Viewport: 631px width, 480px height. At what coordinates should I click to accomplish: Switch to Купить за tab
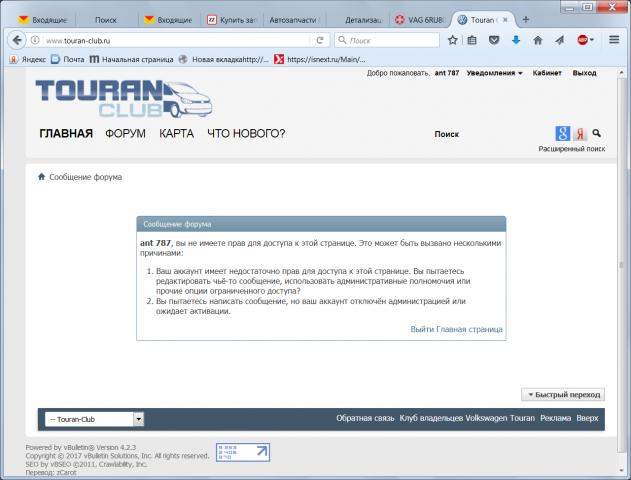point(232,20)
